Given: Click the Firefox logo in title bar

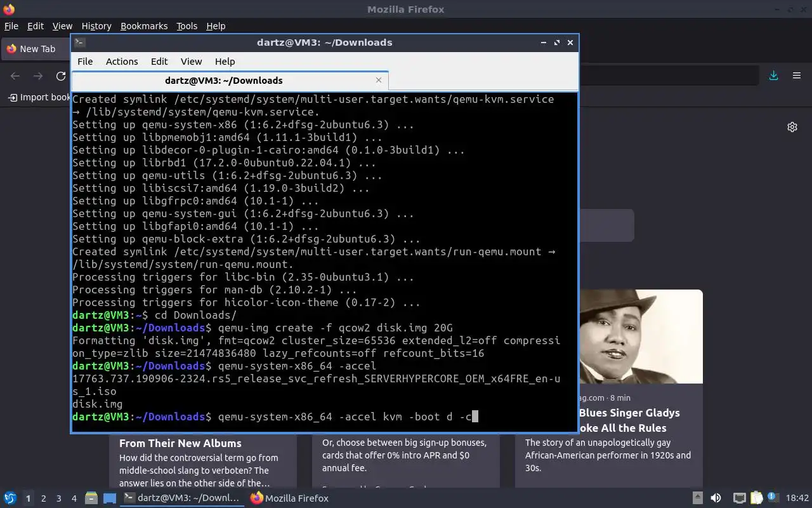Looking at the screenshot, I should 8,9.
